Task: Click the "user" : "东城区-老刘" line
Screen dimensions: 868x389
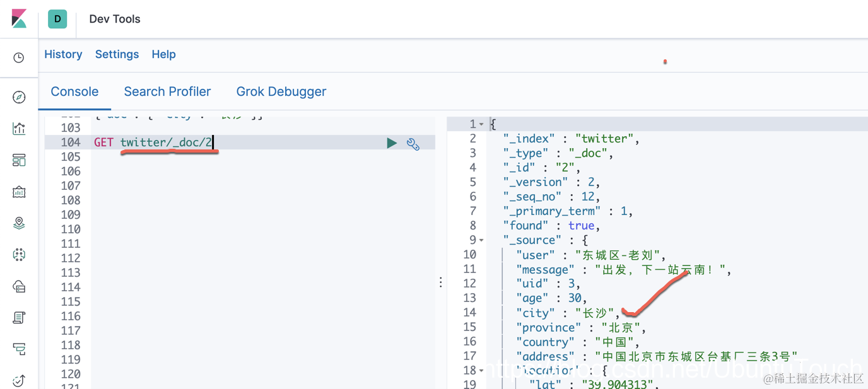Action: [591, 255]
